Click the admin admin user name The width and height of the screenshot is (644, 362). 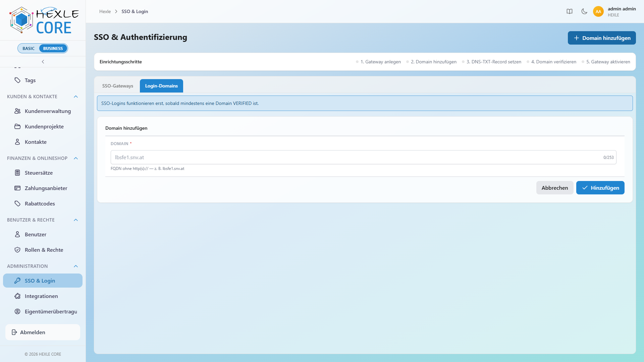(622, 9)
